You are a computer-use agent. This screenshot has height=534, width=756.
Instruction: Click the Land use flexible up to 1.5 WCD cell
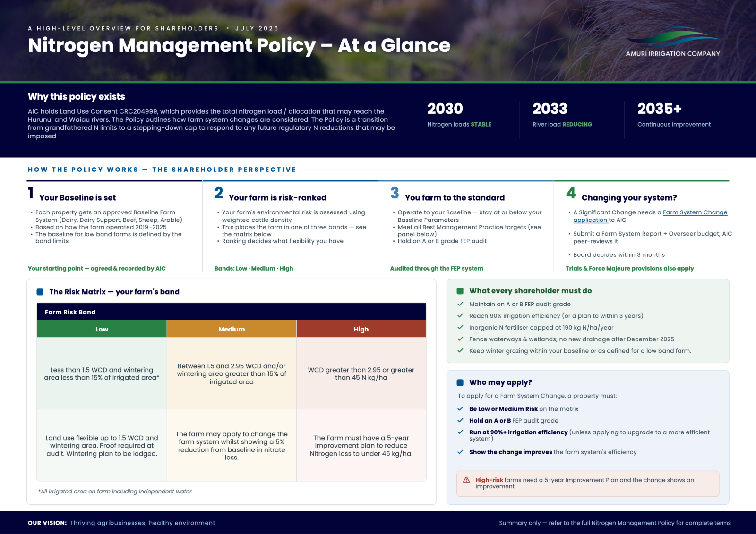point(102,446)
